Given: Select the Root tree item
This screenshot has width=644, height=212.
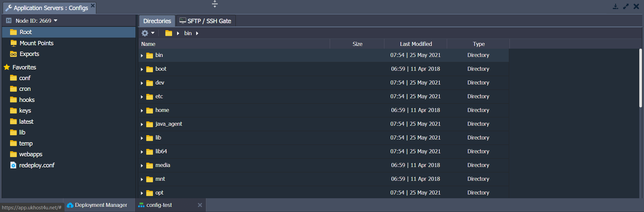Looking at the screenshot, I should (25, 32).
